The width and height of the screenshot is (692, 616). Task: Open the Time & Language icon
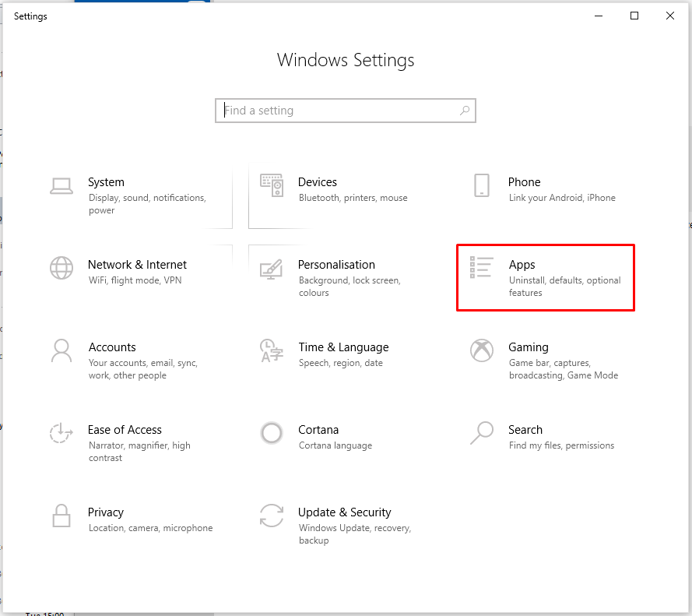pyautogui.click(x=272, y=350)
